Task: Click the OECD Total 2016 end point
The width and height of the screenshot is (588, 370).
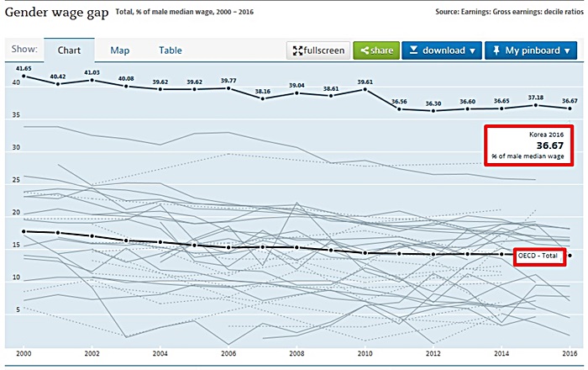Action: 570,256
